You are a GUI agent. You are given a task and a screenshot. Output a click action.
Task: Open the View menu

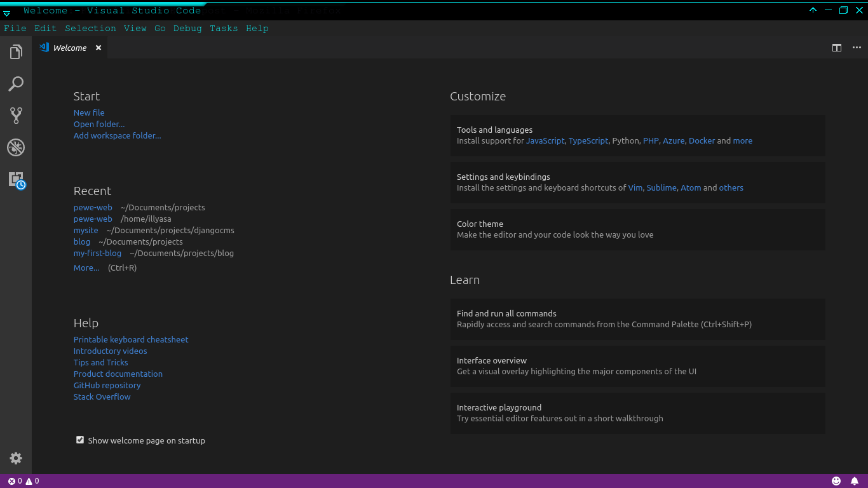[135, 29]
